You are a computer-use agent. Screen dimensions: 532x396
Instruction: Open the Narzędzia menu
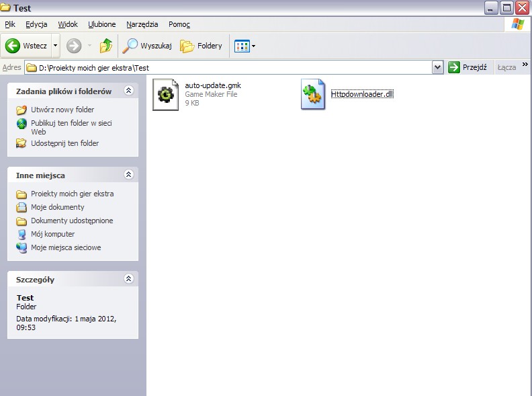142,24
